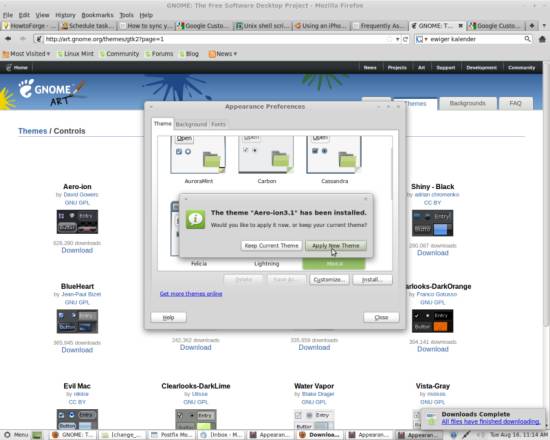Reload page via the refresh icon
The image size is (550, 440).
pyautogui.click(x=405, y=39)
